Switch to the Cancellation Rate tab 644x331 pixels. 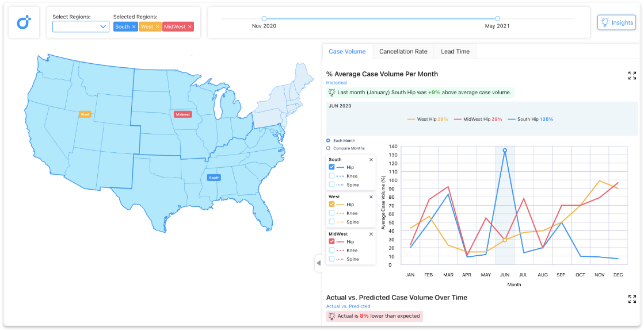pyautogui.click(x=403, y=51)
